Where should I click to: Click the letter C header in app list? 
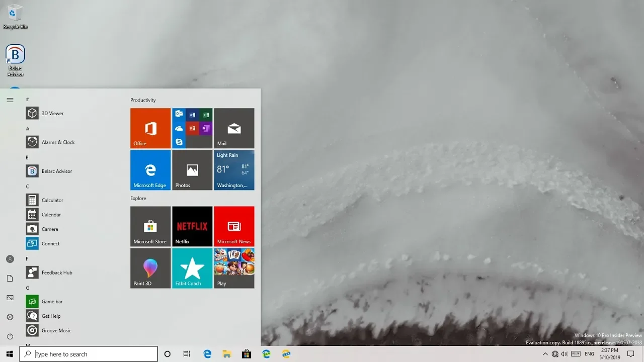28,187
